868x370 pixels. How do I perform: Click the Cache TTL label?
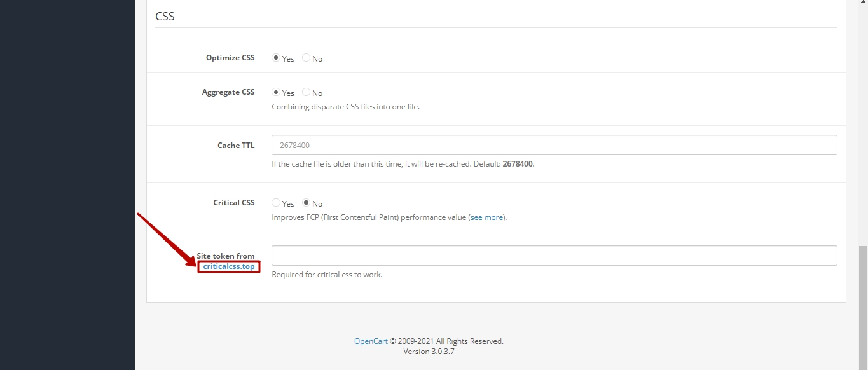[x=236, y=146]
